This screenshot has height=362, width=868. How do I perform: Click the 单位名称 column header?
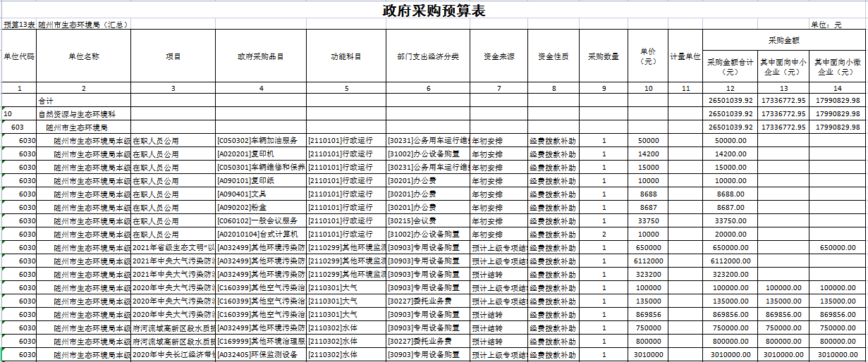tap(84, 56)
